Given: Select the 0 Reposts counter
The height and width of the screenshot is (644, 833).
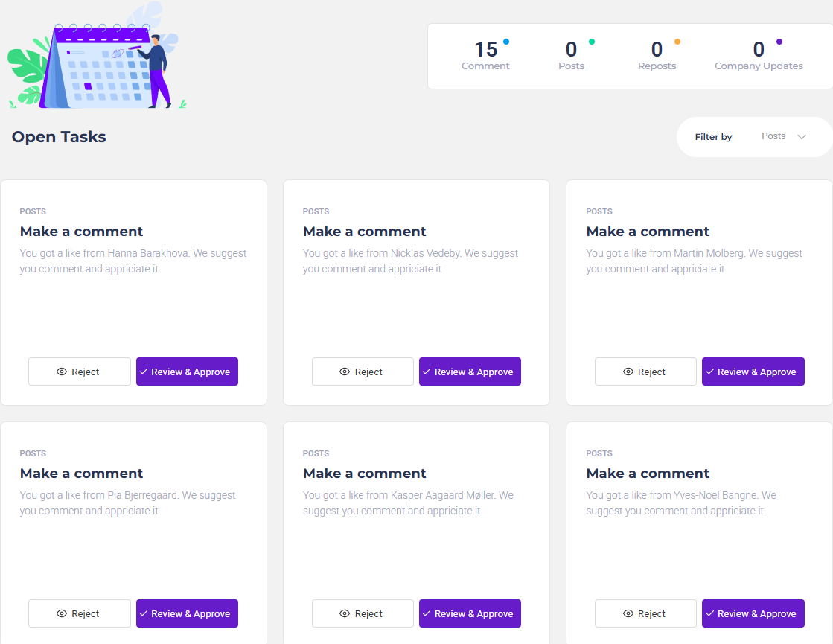Looking at the screenshot, I should [x=657, y=55].
